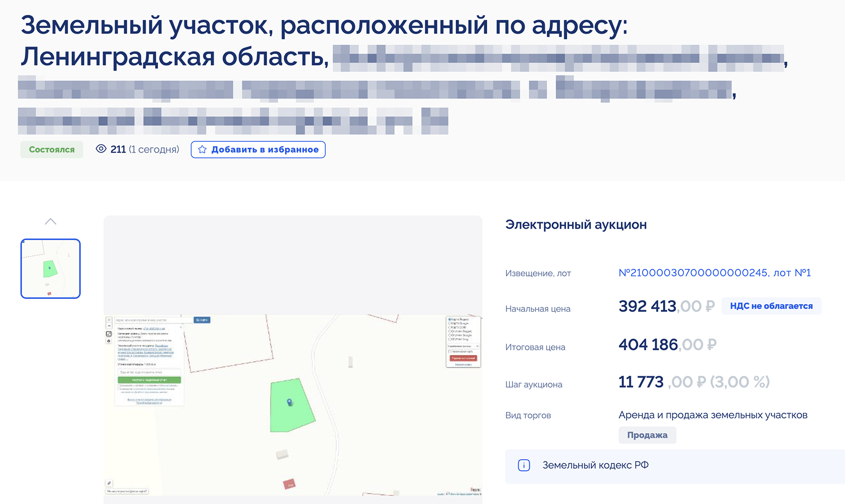Image resolution: width=845 pixels, height=504 pixels.
Task: Click the info icon beside Земельный кодекс РФ
Action: point(524,465)
